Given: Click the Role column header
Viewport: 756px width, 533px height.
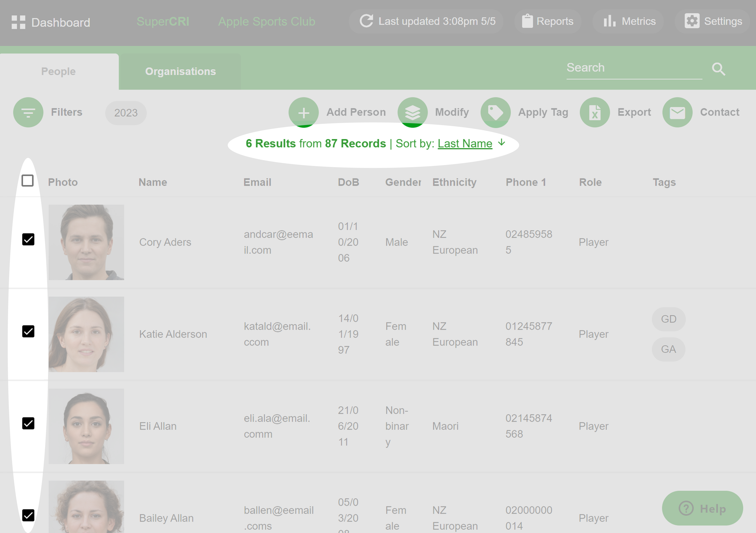Looking at the screenshot, I should pyautogui.click(x=590, y=182).
